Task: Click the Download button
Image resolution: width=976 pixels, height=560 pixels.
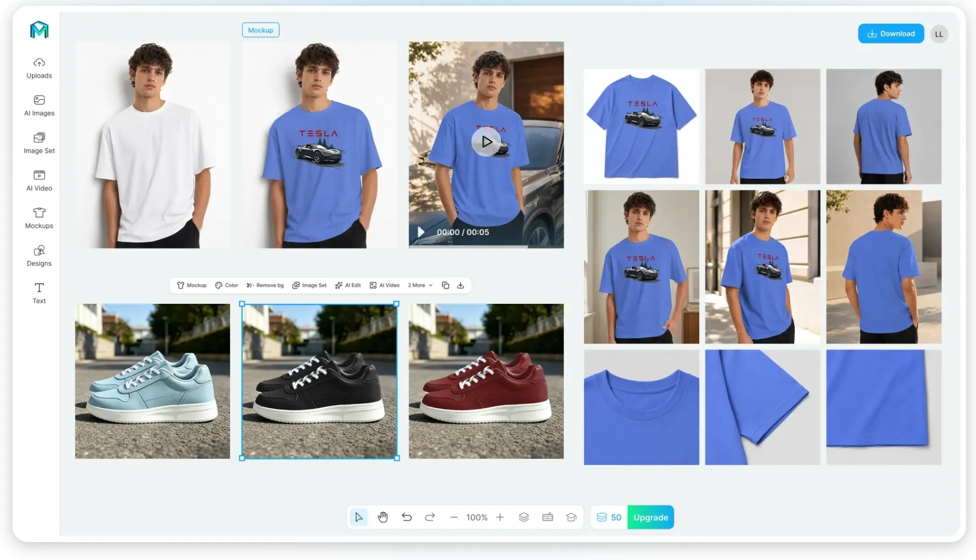Action: pos(891,34)
